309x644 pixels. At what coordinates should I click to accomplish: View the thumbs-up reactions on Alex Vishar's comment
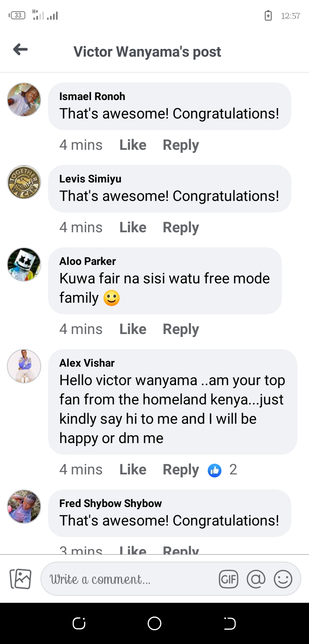tap(222, 470)
